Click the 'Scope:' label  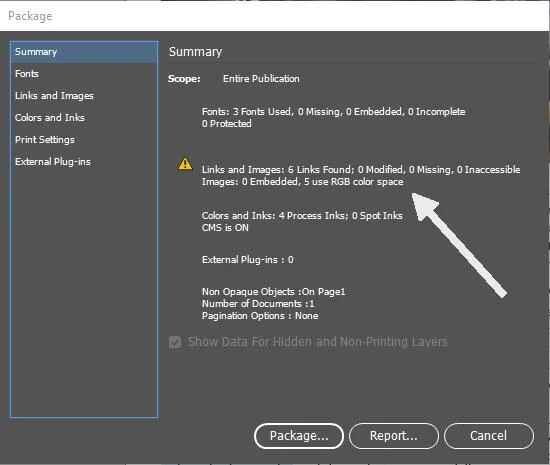[x=184, y=79]
